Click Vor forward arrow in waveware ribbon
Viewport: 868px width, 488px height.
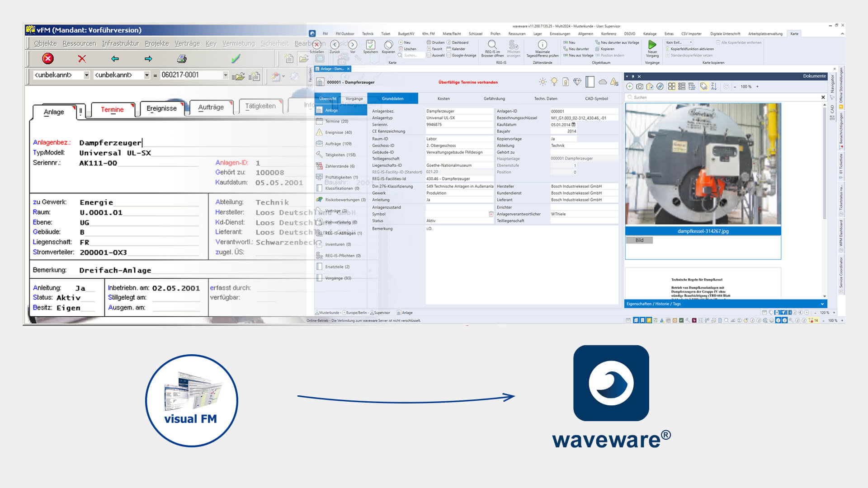coord(353,45)
